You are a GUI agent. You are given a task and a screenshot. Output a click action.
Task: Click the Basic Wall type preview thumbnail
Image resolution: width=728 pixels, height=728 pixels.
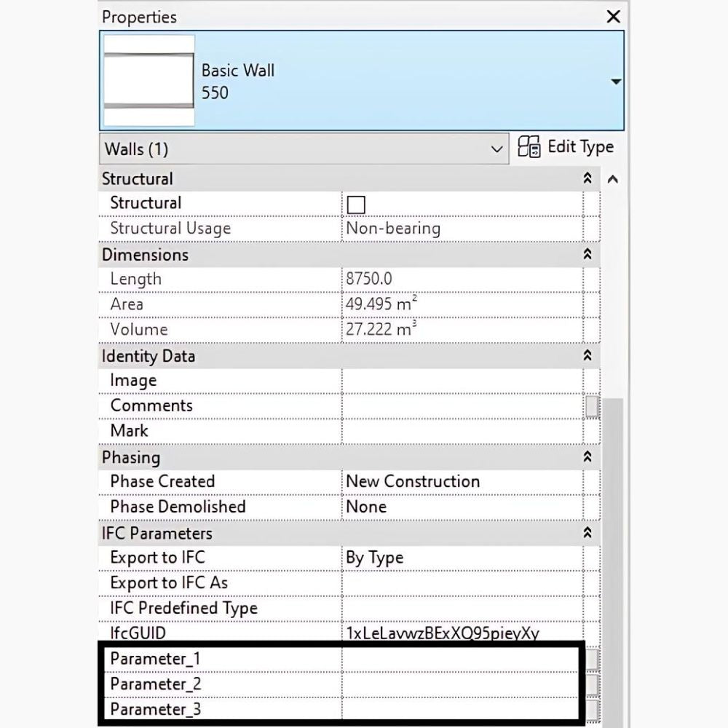click(x=149, y=81)
